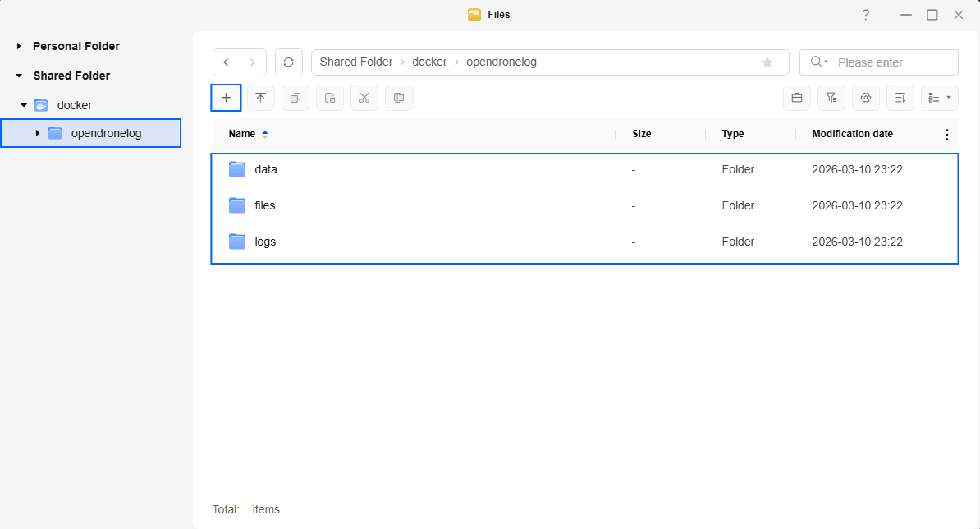
Task: Open column options three-dot menu
Action: pos(946,135)
